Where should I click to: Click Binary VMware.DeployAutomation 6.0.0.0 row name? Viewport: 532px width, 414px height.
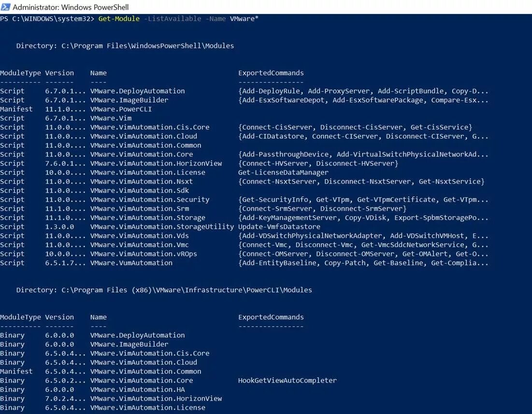[x=137, y=335]
